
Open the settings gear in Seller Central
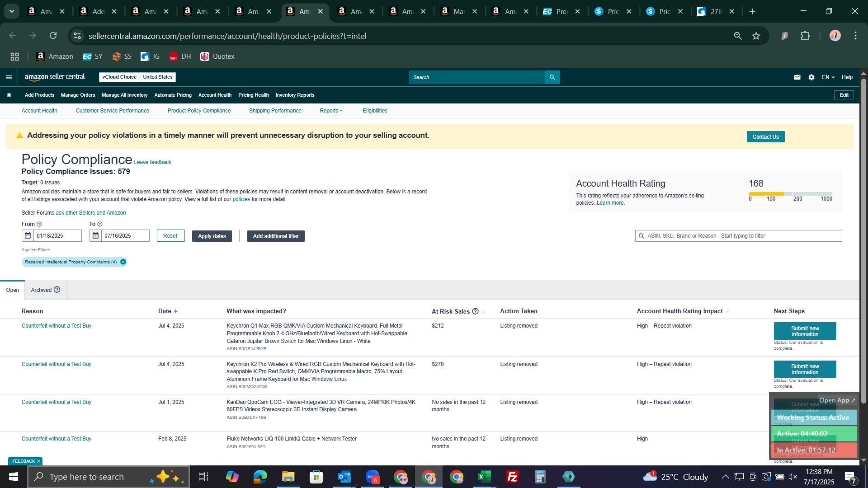811,77
